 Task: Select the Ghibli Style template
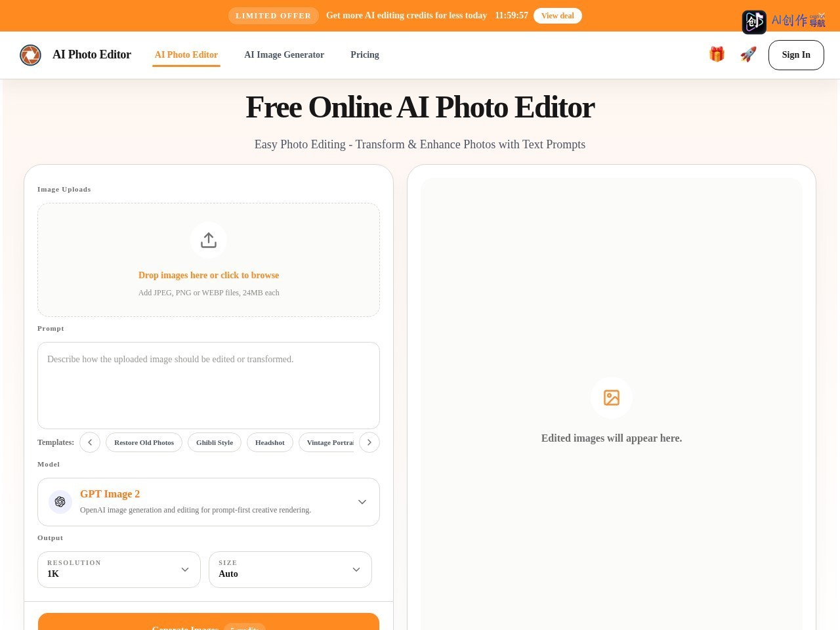coord(215,442)
